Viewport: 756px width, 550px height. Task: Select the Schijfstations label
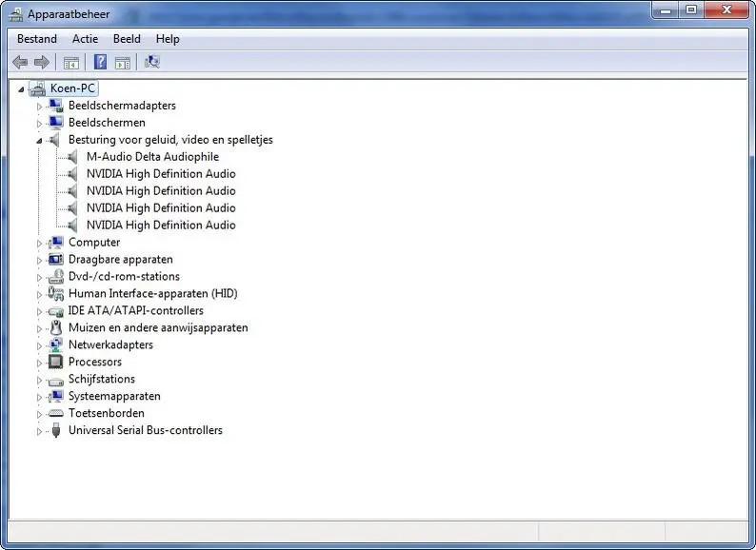click(102, 379)
